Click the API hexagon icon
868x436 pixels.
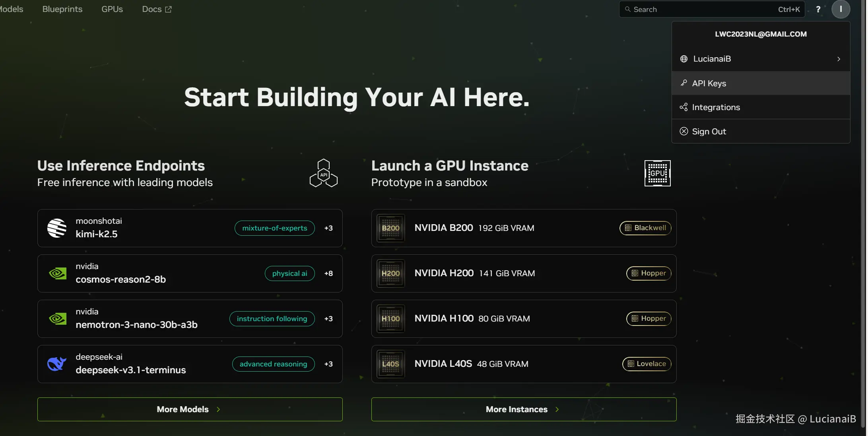pos(324,173)
